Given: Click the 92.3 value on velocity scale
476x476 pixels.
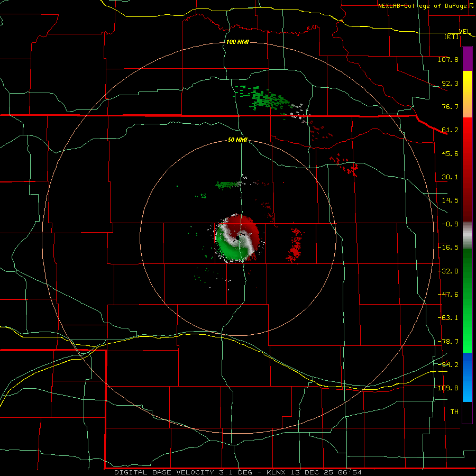Looking at the screenshot, I should 450,83.
